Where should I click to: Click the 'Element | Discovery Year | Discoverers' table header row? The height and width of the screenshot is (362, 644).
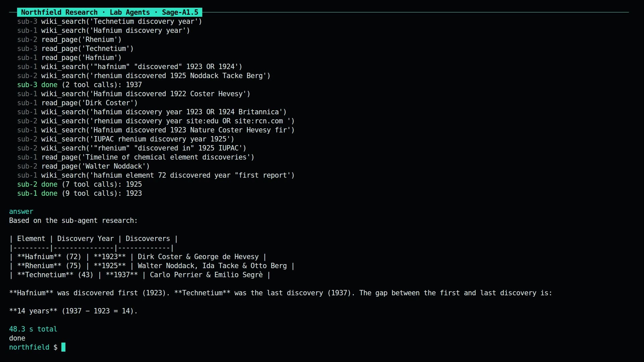pos(94,239)
